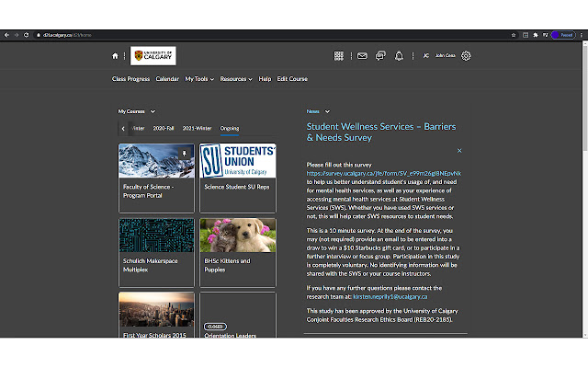This screenshot has width=588, height=368.
Task: Open the admin tools gear icon
Action: tap(466, 56)
